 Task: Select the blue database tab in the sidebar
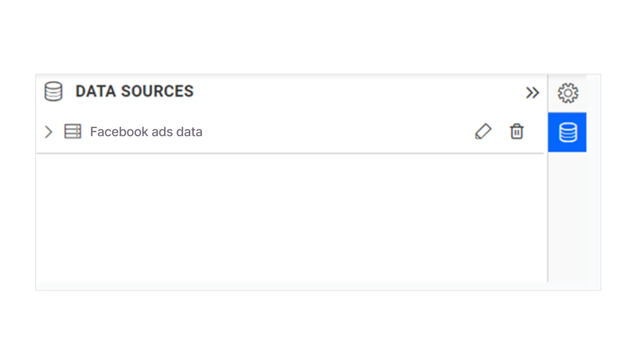[x=567, y=132]
